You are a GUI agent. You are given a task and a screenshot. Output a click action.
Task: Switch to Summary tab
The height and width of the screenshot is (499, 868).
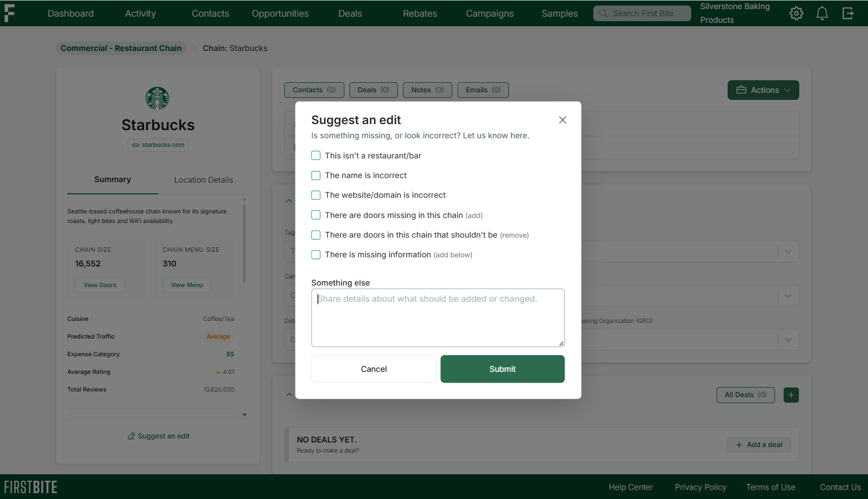(x=113, y=180)
